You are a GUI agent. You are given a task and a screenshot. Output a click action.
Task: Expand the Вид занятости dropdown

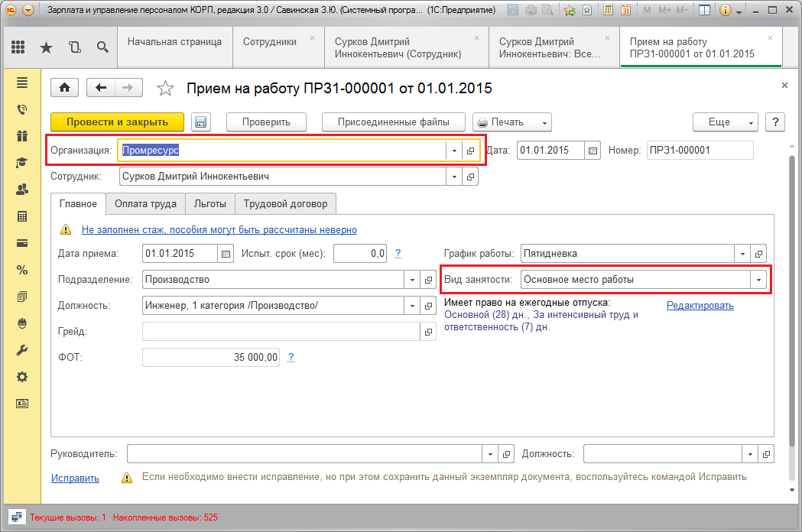(x=758, y=280)
